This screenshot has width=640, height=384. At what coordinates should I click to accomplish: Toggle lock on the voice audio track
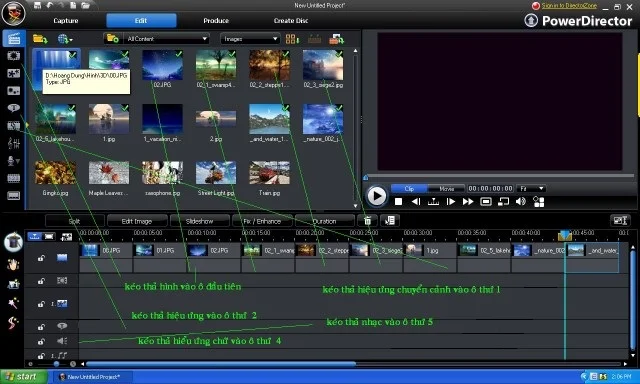coord(41,341)
